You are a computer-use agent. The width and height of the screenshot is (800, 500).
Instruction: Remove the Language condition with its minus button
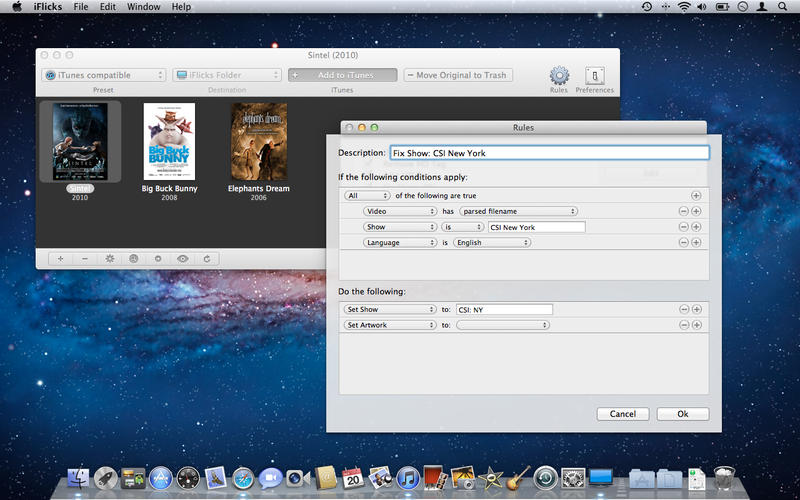point(683,242)
